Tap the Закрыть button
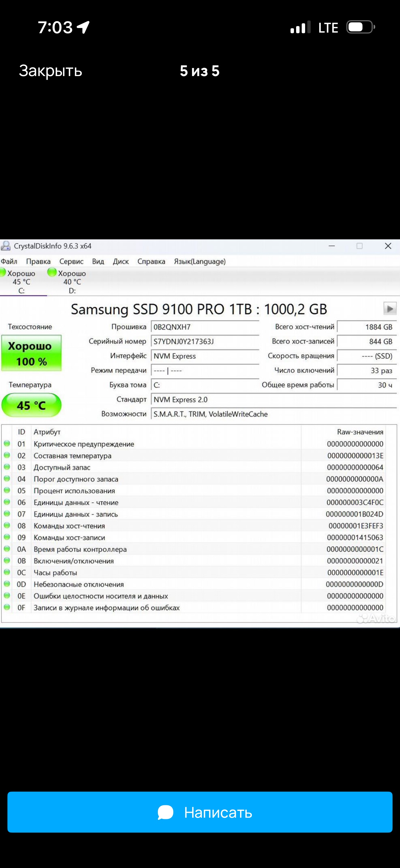The height and width of the screenshot is (868, 400). tap(51, 71)
